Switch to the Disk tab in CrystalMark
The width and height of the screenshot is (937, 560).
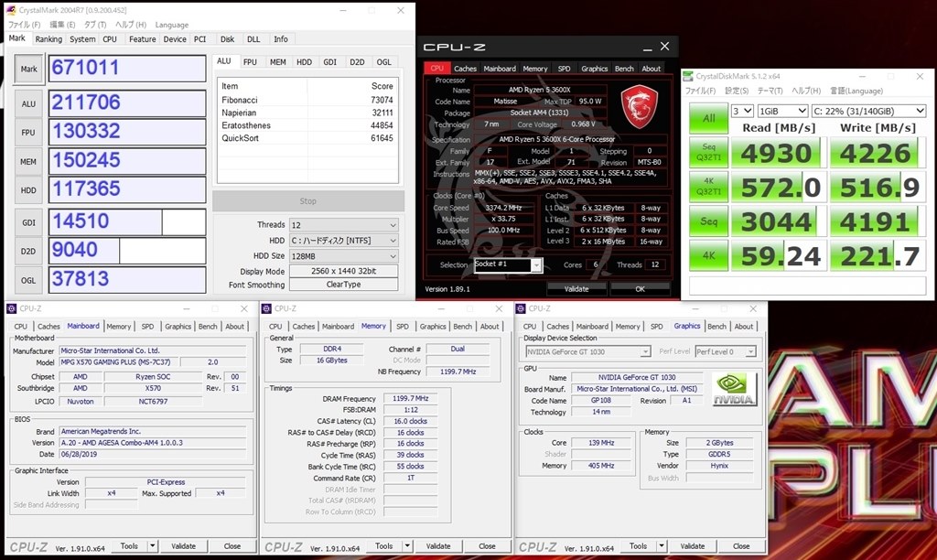click(227, 38)
